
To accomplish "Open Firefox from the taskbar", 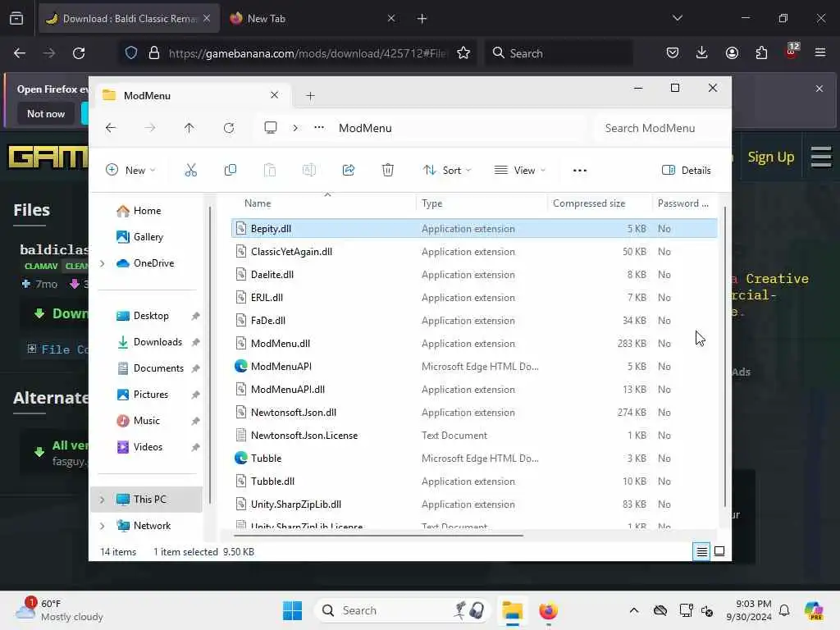I will 548,610.
